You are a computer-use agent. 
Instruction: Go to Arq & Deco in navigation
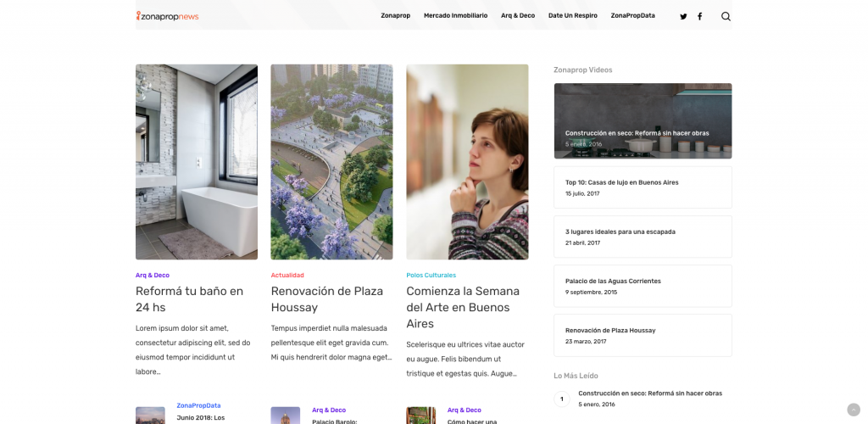point(518,15)
